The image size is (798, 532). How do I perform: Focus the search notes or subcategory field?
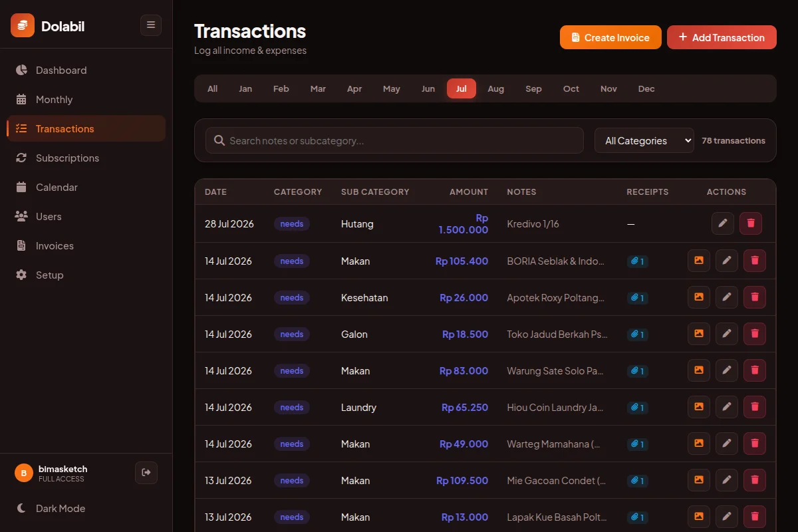[394, 140]
